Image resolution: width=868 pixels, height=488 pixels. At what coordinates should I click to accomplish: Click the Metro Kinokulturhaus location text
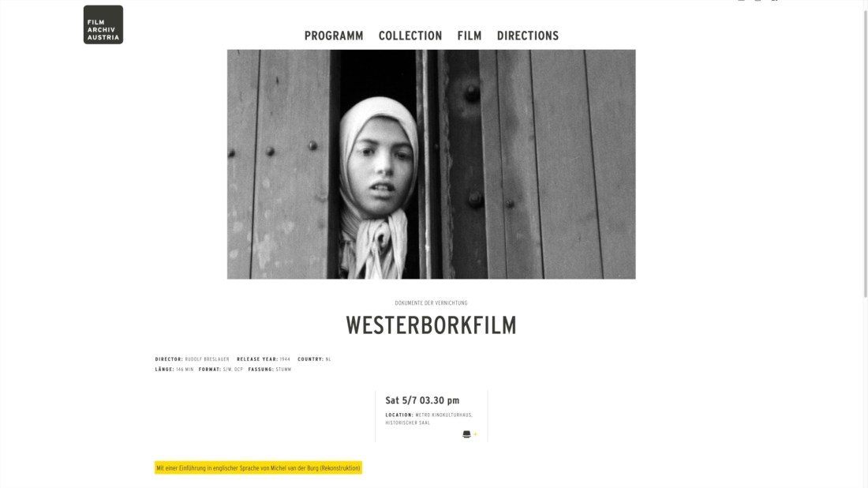point(429,419)
